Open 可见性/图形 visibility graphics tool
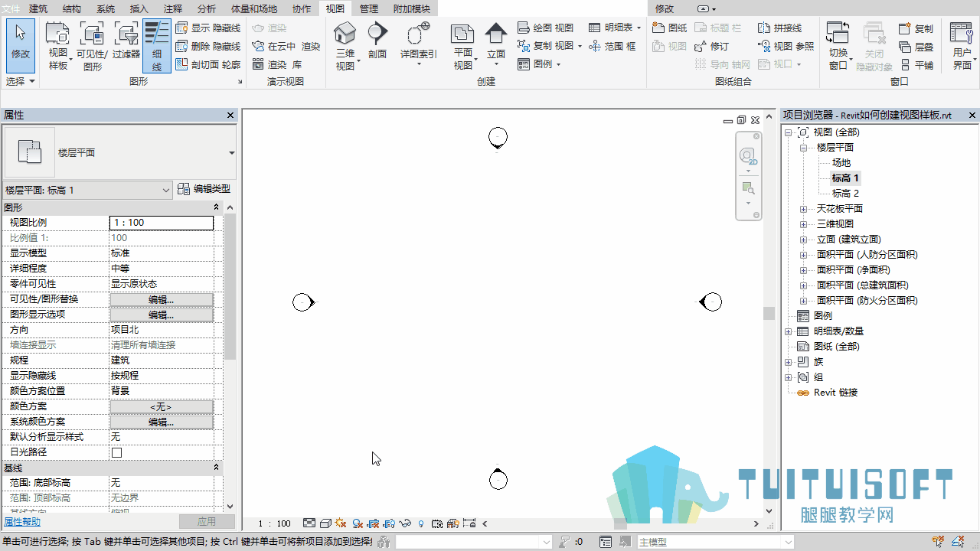Screen dimensions: 980x551 tap(92, 46)
